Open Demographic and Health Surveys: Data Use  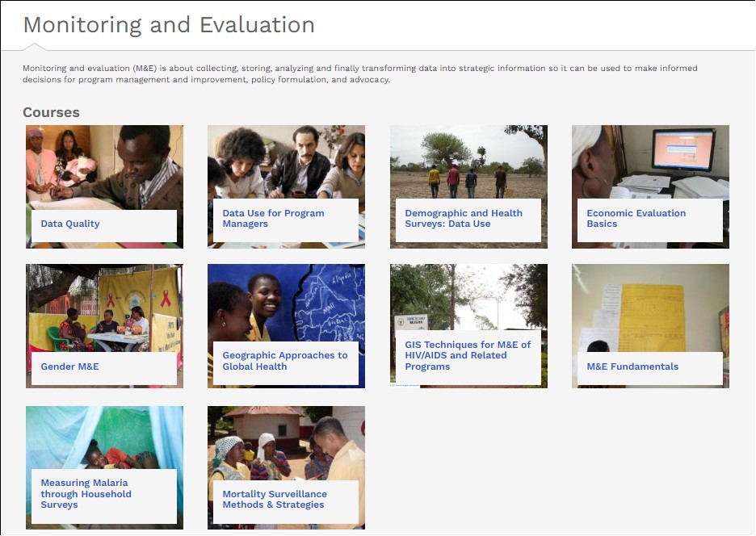(464, 218)
